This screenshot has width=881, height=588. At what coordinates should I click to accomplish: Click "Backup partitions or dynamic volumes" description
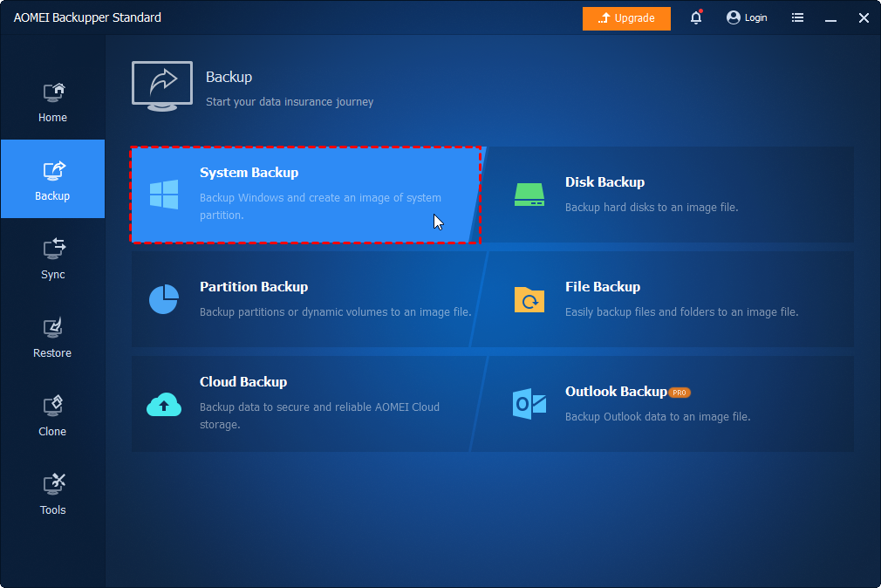[x=336, y=312]
